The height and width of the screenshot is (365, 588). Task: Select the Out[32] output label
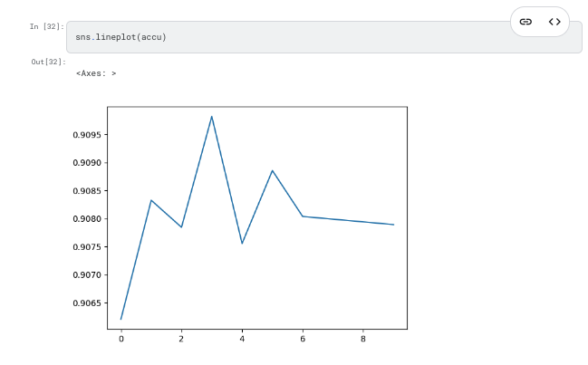(x=48, y=62)
